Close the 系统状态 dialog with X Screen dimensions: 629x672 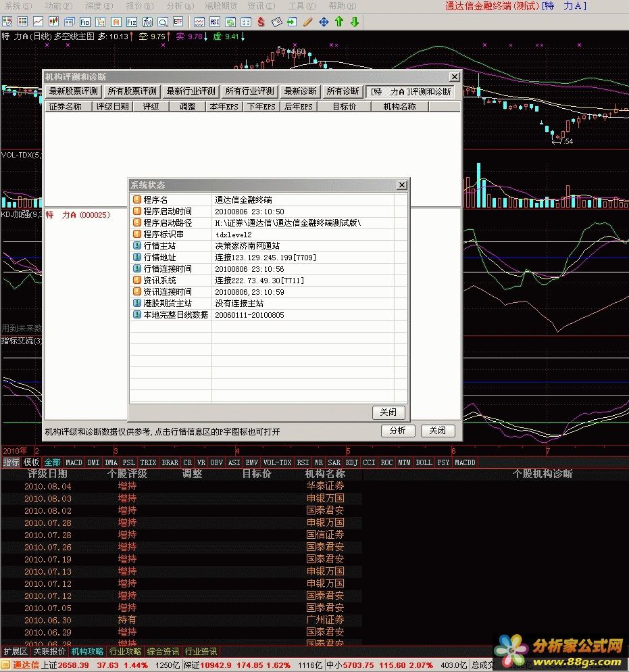click(401, 185)
